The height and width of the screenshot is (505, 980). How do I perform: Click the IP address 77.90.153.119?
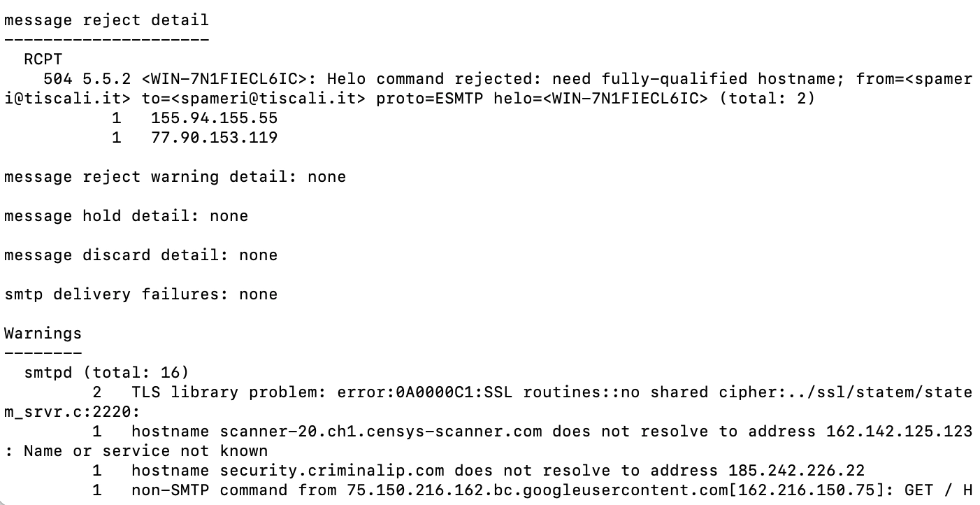[x=214, y=138]
